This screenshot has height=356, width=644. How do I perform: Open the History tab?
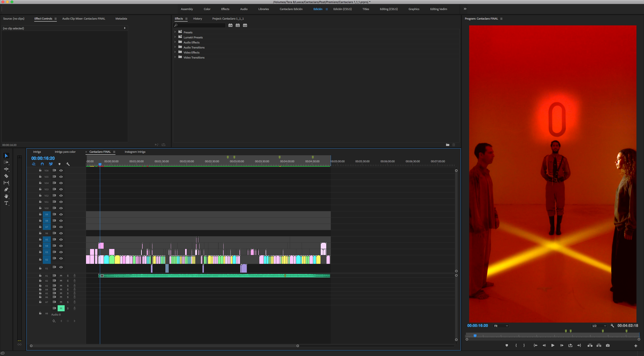tap(197, 19)
